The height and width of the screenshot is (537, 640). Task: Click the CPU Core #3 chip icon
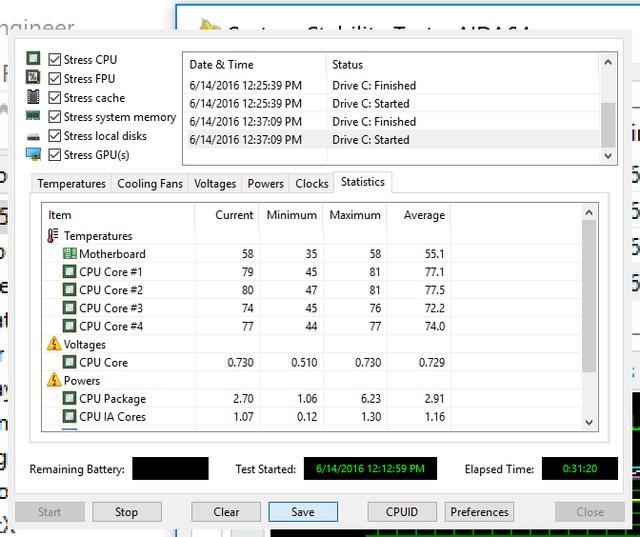click(69, 308)
